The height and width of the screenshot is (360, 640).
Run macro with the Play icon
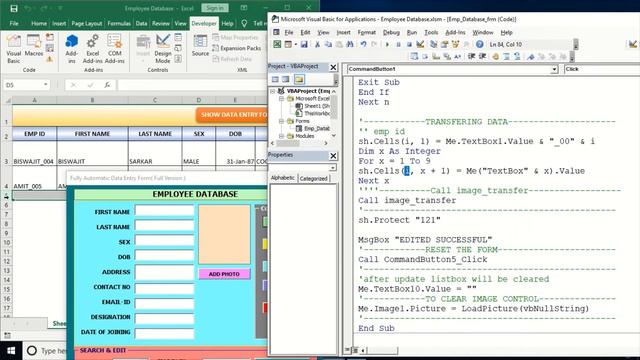387,44
